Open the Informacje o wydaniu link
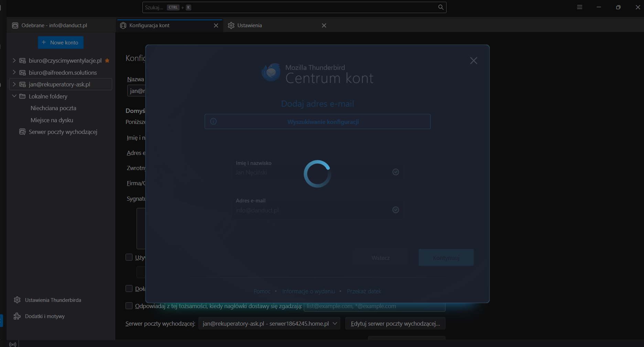 coord(309,291)
